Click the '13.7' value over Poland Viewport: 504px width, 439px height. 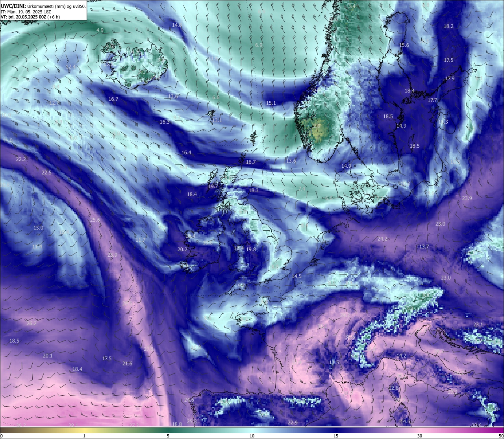point(424,247)
